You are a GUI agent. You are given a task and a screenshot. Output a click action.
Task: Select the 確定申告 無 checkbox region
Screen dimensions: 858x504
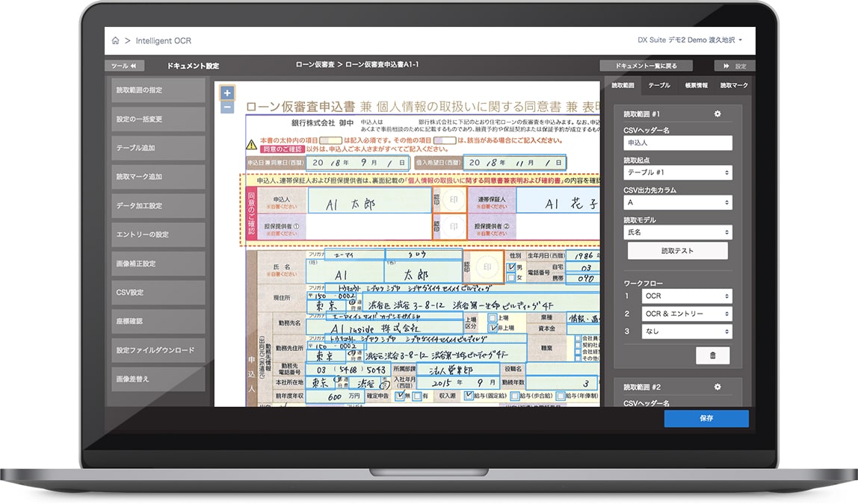[401, 395]
